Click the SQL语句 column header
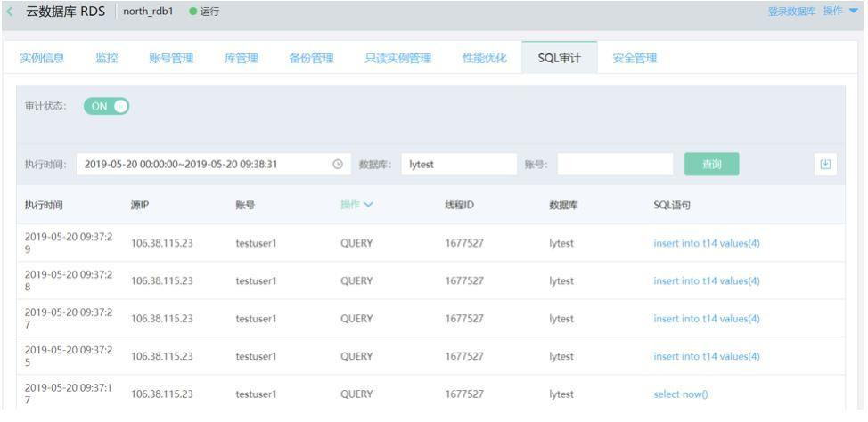868x422 pixels. coord(671,205)
